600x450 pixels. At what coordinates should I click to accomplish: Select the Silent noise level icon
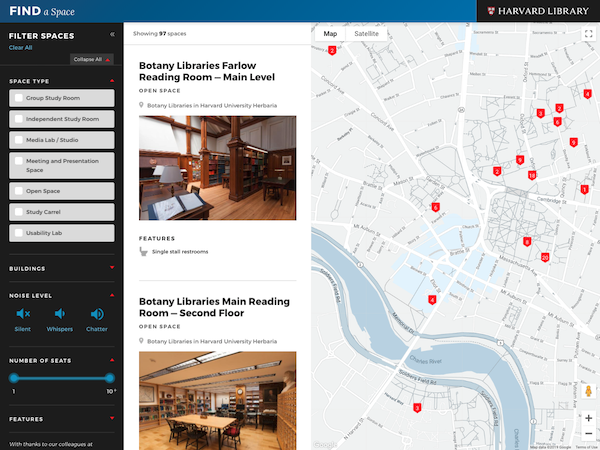[23, 316]
